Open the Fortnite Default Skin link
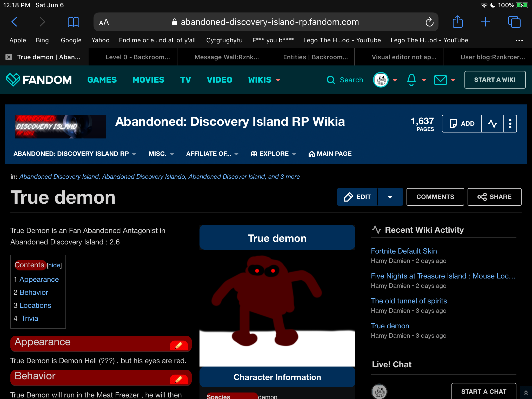This screenshot has height=399, width=532. coord(404,251)
